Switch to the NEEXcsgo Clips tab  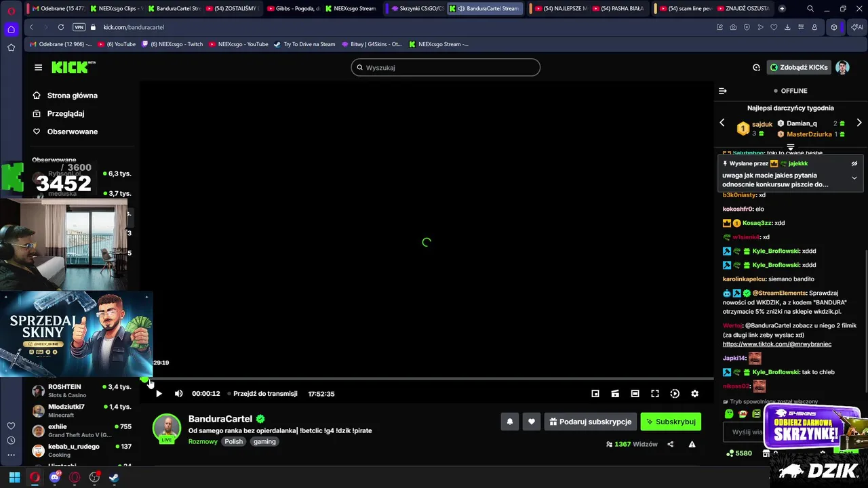pyautogui.click(x=117, y=8)
